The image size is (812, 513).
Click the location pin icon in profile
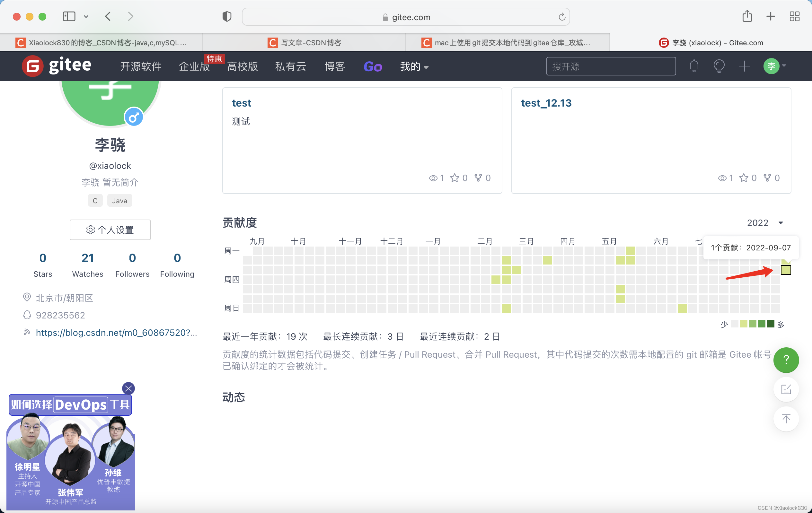pos(28,297)
